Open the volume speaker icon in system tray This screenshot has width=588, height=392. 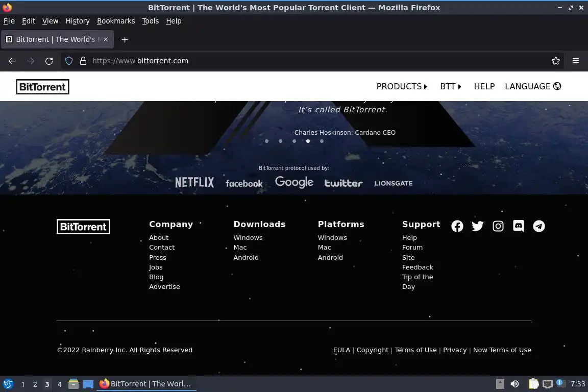[x=515, y=384]
